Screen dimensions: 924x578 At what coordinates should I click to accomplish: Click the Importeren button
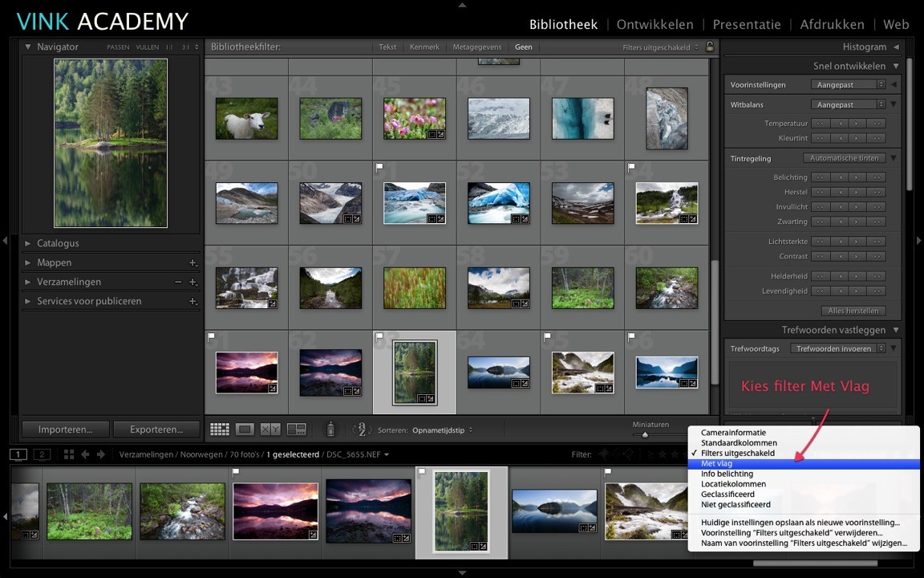pyautogui.click(x=64, y=429)
